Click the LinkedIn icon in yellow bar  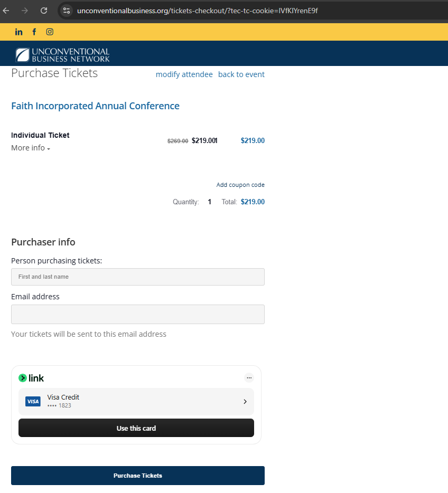point(19,32)
